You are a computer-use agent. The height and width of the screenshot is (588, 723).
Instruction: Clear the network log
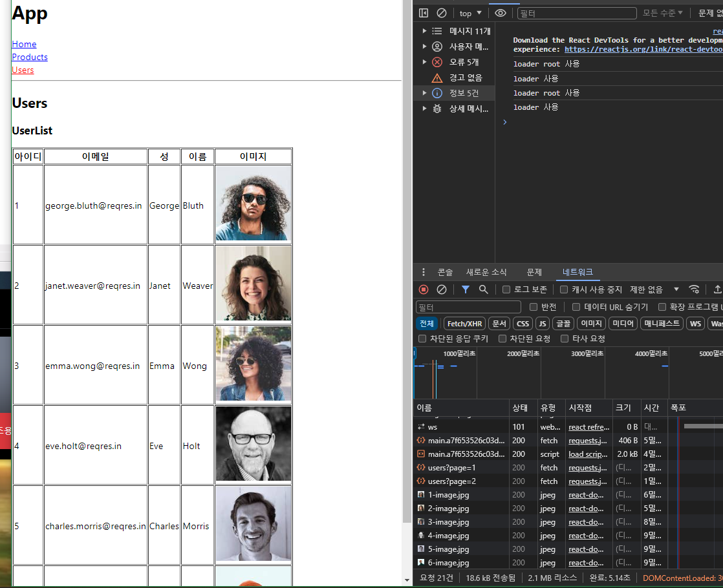[x=441, y=289]
